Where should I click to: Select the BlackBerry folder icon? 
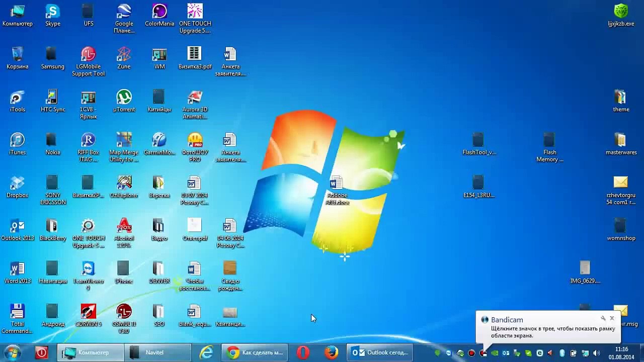point(52,230)
